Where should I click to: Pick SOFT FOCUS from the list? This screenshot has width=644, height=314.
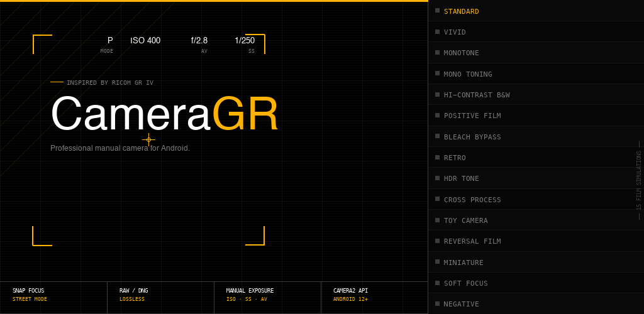536,283
